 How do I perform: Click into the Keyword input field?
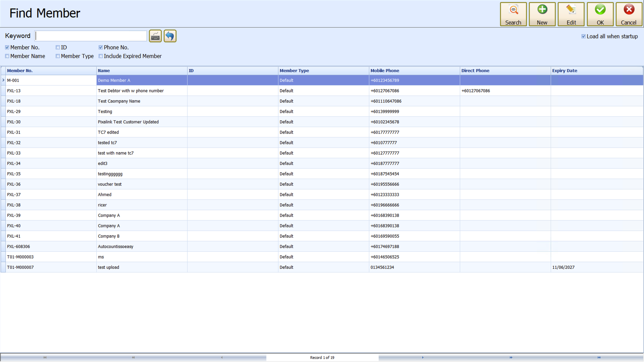pyautogui.click(x=91, y=36)
